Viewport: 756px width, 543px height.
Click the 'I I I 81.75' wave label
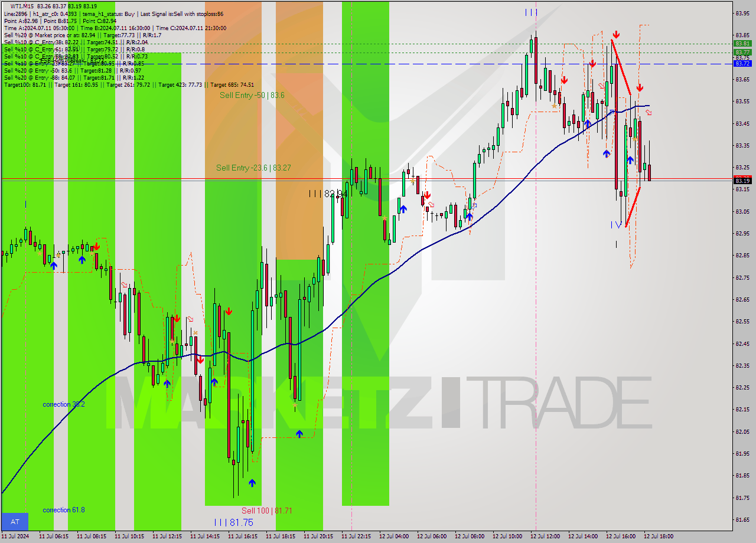click(x=233, y=522)
